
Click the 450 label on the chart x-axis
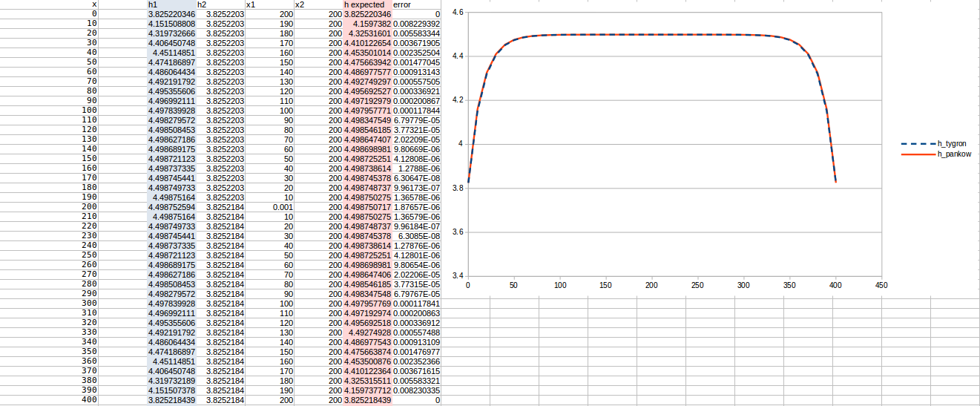pos(881,286)
